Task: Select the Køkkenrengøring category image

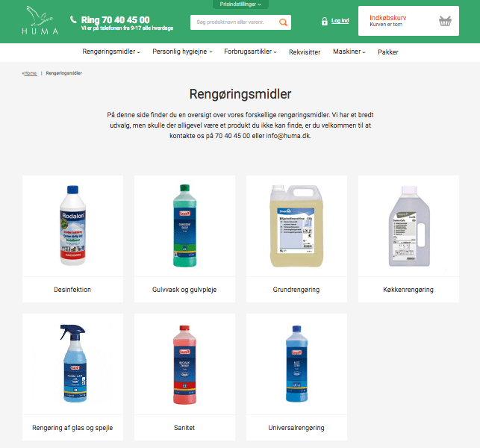Action: (x=408, y=225)
